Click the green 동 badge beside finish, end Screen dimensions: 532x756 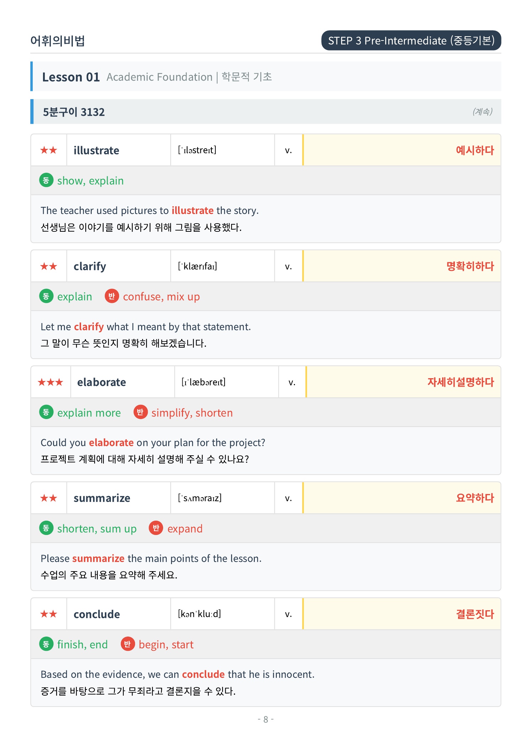click(x=46, y=644)
